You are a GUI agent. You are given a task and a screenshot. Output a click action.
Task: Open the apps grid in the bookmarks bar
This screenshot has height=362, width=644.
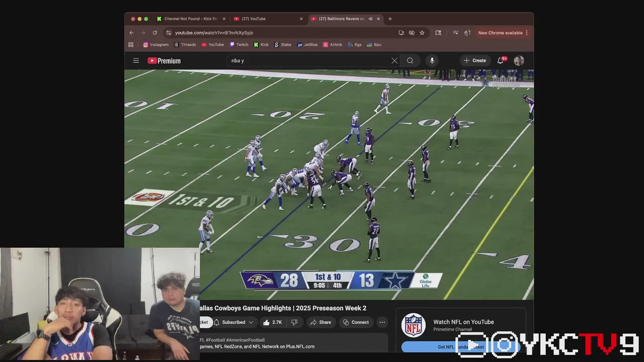tap(131, 45)
